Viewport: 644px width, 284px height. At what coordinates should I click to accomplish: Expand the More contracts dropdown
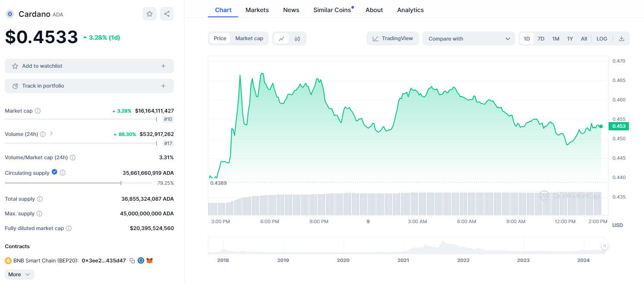pyautogui.click(x=19, y=275)
